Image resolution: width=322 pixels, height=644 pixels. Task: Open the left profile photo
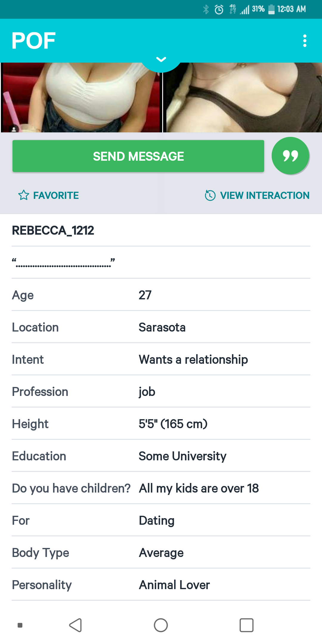click(81, 97)
